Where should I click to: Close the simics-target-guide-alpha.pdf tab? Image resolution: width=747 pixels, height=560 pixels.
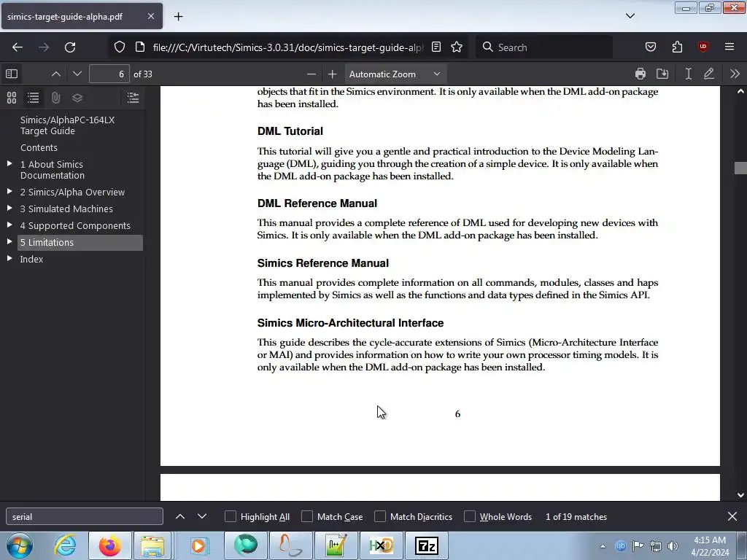coord(150,16)
